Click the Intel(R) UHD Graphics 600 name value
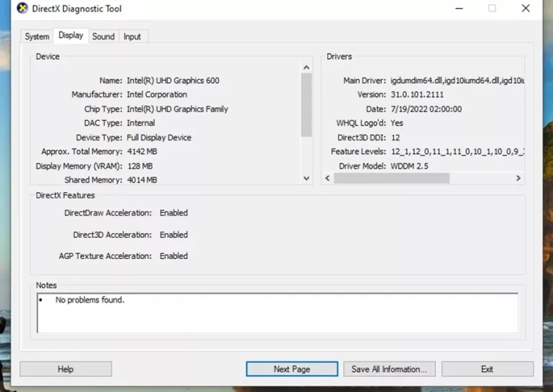The height and width of the screenshot is (392, 553). 173,81
